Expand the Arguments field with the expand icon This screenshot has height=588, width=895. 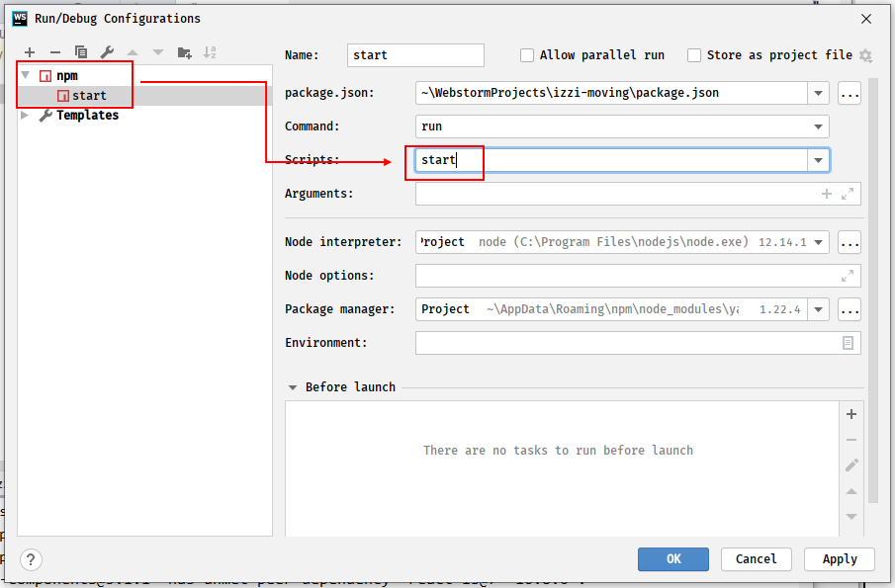(x=848, y=194)
